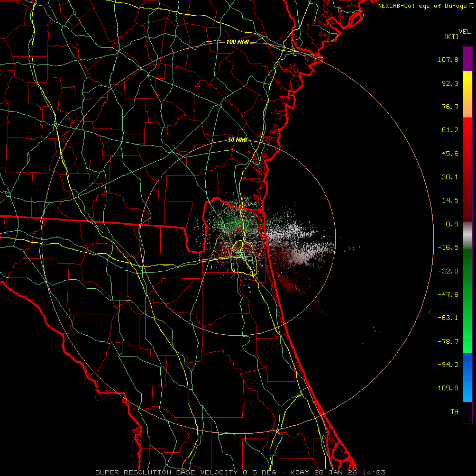Click the 45.6 legend value
This screenshot has width=476, height=476.
[450, 153]
